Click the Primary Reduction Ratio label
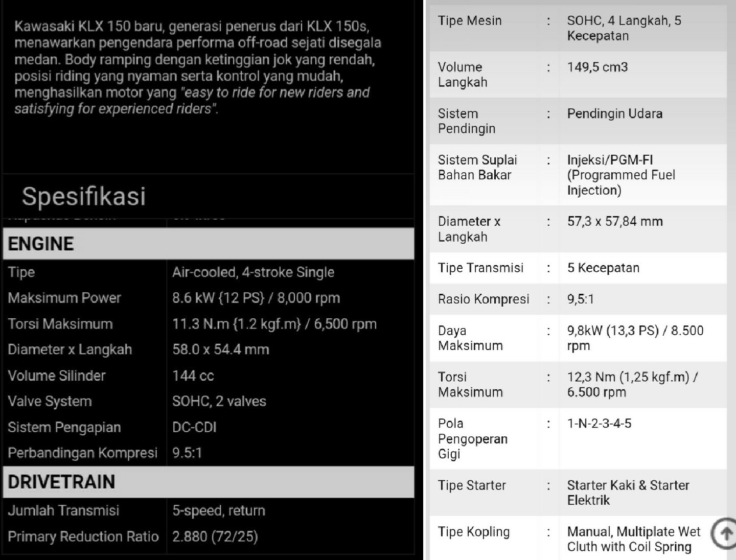736x560 pixels. click(x=83, y=536)
